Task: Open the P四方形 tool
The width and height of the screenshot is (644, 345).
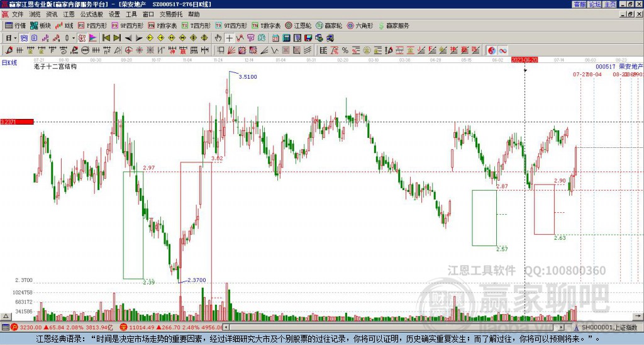Action: click(92, 25)
